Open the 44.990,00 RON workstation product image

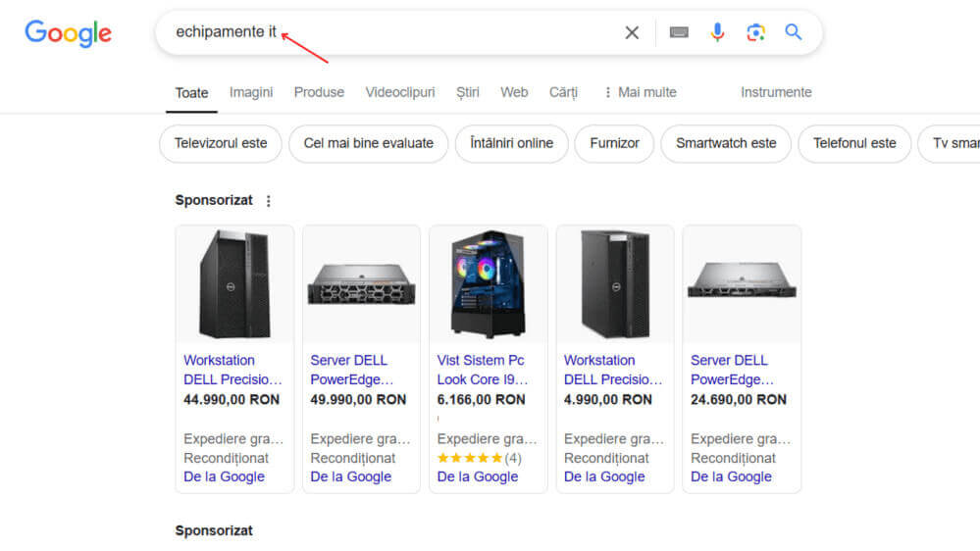[234, 284]
